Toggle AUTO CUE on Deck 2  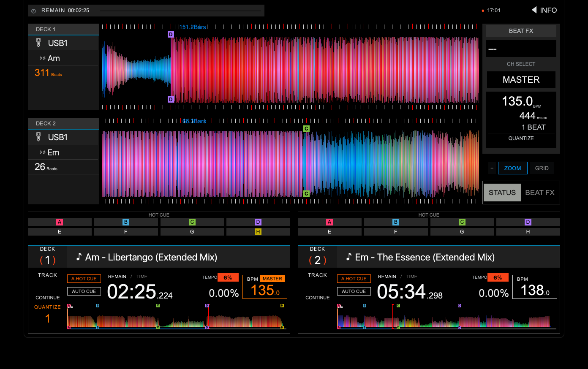(x=354, y=291)
